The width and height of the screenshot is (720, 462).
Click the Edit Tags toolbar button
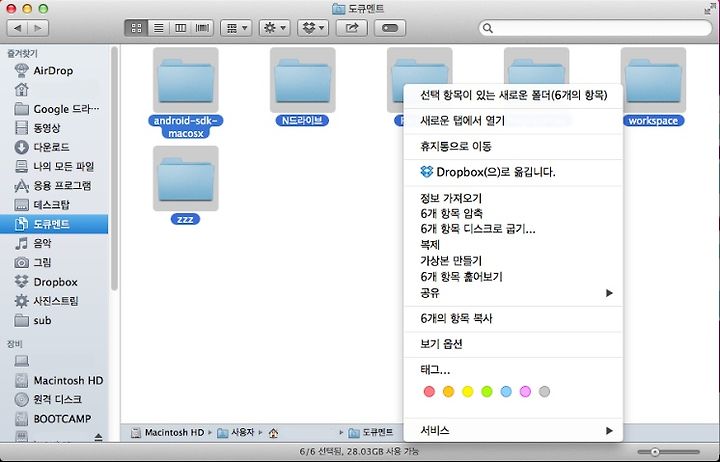(390, 28)
